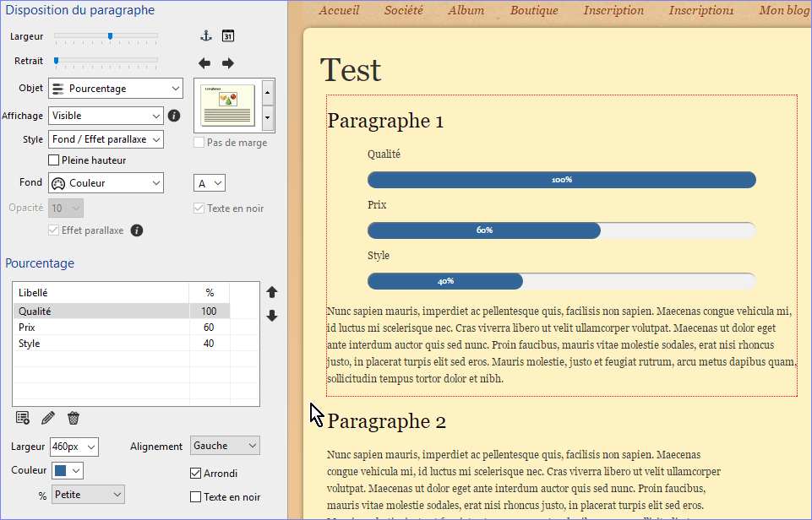
Task: Move selected percentage row up
Action: point(272,292)
